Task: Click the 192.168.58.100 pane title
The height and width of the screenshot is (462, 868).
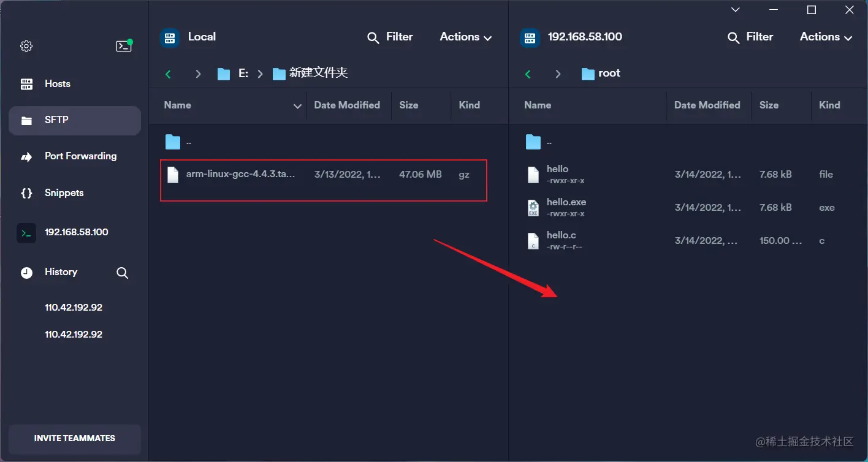Action: point(585,37)
